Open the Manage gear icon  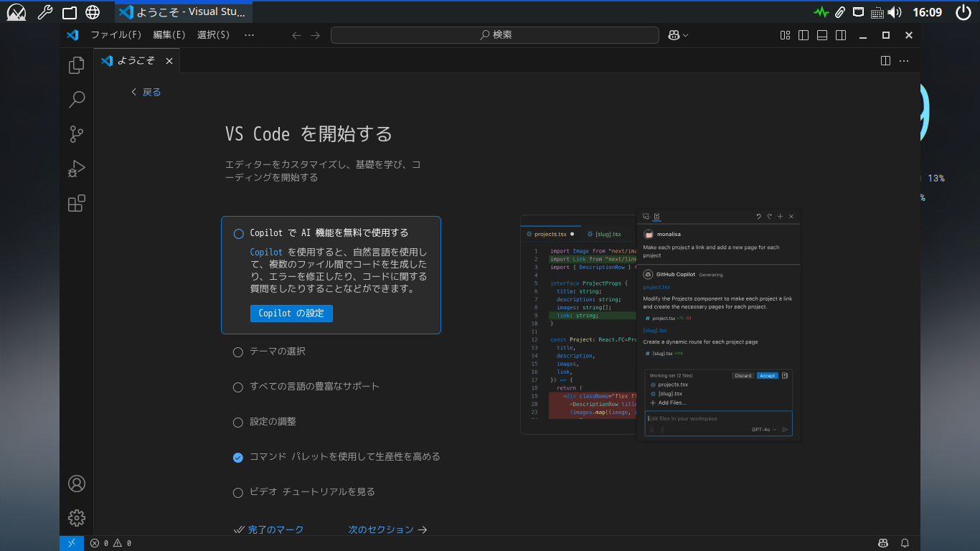coord(76,517)
